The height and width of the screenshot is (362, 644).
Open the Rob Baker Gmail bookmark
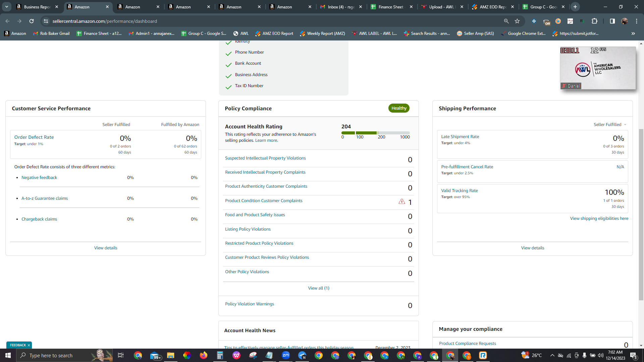click(x=51, y=34)
